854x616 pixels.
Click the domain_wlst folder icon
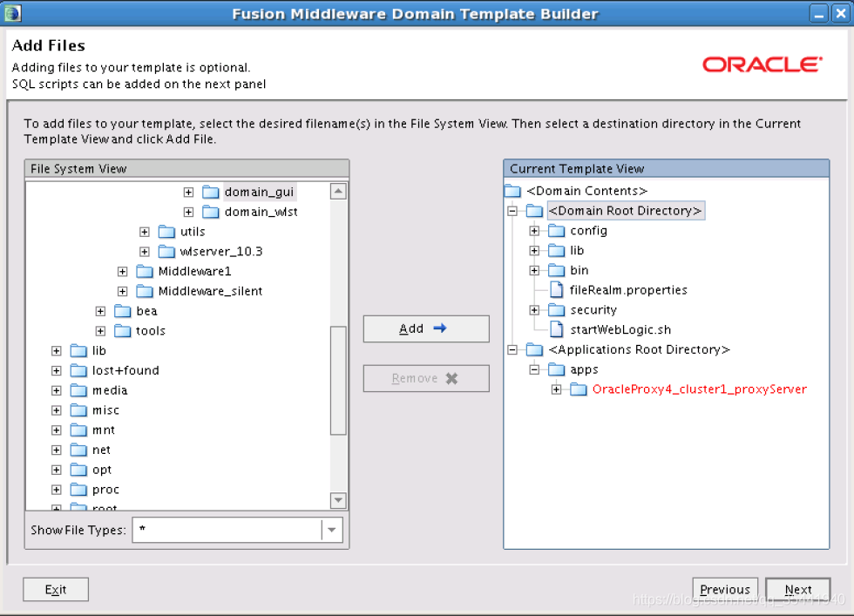(x=210, y=212)
